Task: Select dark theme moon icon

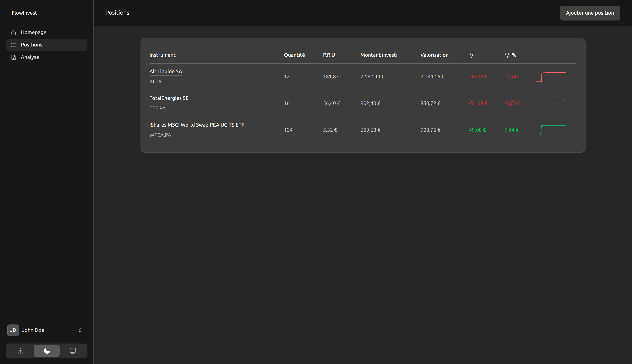Action: [x=47, y=351]
